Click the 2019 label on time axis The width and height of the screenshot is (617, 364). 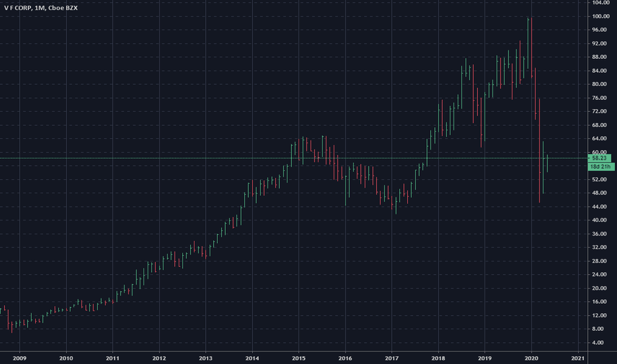(x=485, y=358)
